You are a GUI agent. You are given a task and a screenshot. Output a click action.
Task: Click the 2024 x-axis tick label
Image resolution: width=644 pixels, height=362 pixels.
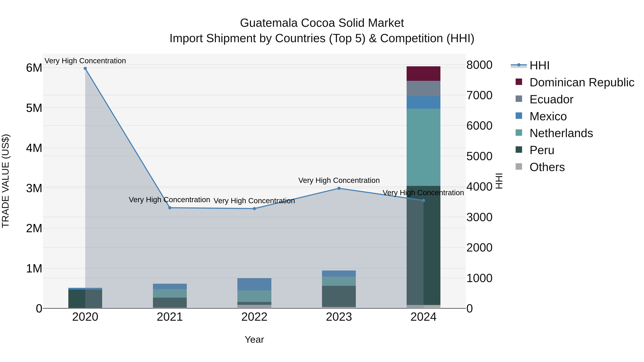coord(423,317)
